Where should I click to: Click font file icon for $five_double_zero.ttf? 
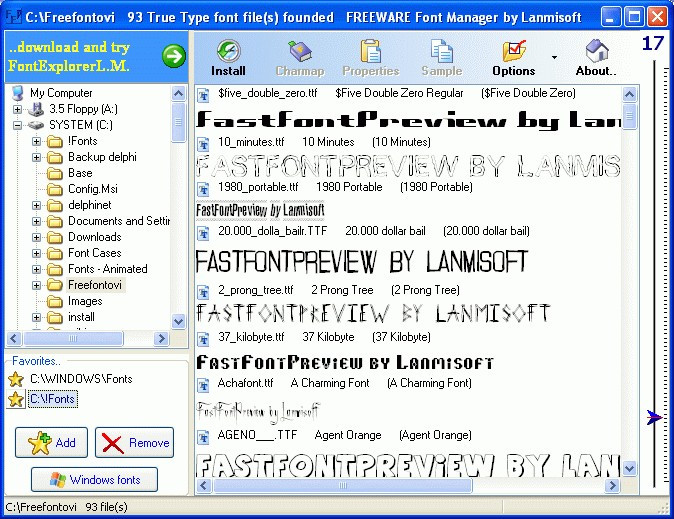pyautogui.click(x=203, y=94)
